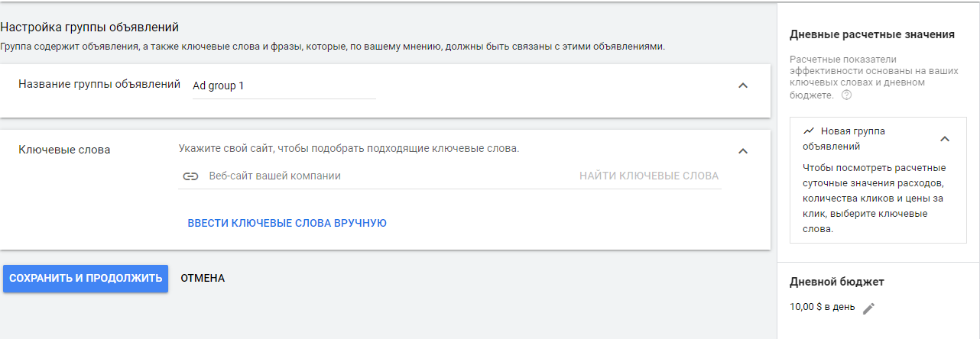The image size is (980, 339).
Task: Collapse the Новая группа объявлений card
Action: tap(945, 139)
